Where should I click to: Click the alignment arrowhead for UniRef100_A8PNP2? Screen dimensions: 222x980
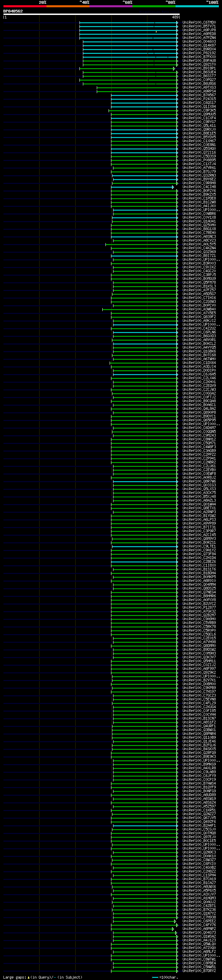coord(173,929)
